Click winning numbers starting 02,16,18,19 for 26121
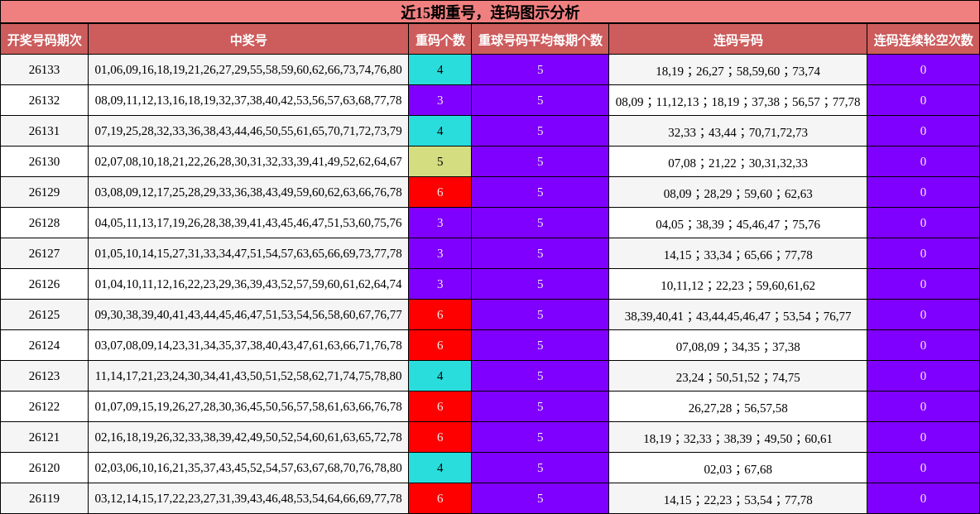This screenshot has width=980, height=514. (x=248, y=437)
